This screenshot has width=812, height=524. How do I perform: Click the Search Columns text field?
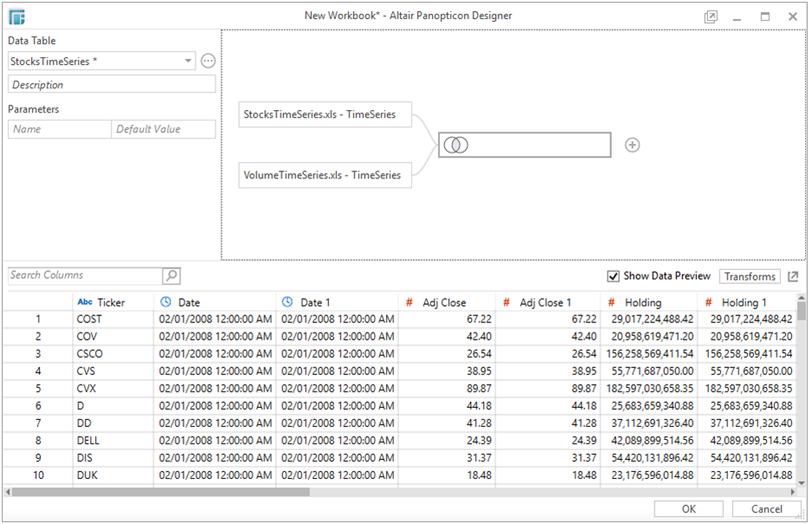click(x=85, y=275)
